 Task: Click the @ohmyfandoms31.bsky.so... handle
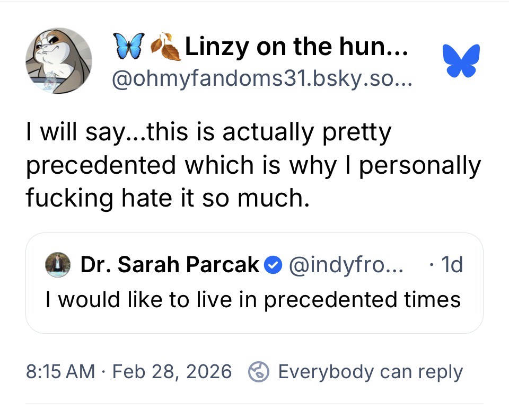coord(257,79)
